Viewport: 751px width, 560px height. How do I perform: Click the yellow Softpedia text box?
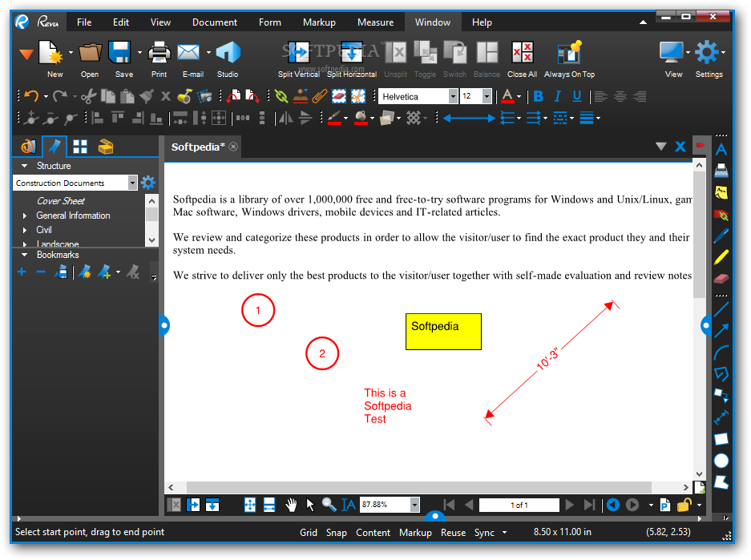pos(443,332)
